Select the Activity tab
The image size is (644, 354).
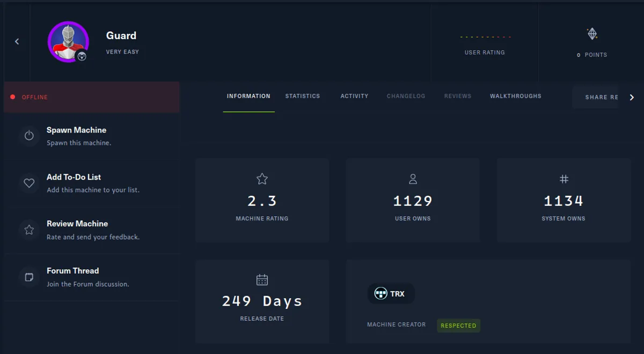tap(354, 96)
